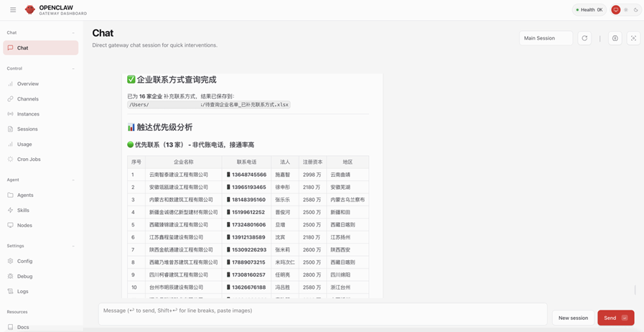Screen dimensions: 644x332
Task: Click the 2600 万 capital cell
Action: [312, 250]
